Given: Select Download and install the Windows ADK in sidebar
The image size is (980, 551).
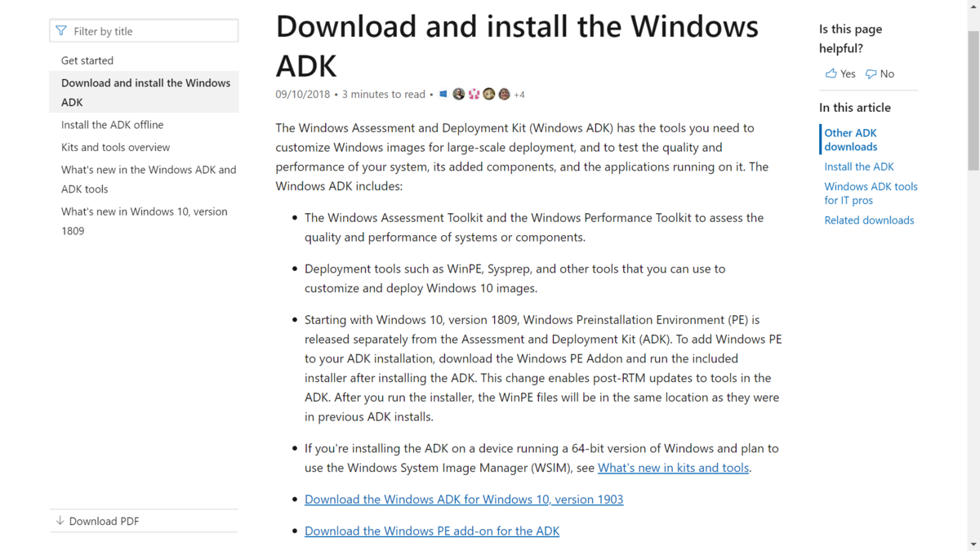Looking at the screenshot, I should (x=145, y=92).
